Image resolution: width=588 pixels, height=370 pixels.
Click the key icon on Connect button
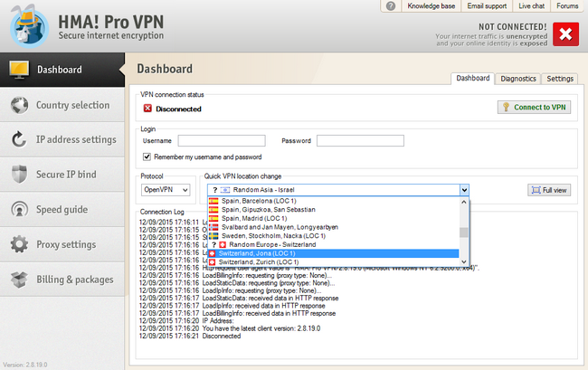point(506,108)
